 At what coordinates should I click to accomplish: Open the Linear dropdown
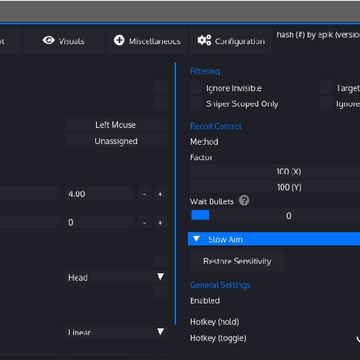(116, 332)
